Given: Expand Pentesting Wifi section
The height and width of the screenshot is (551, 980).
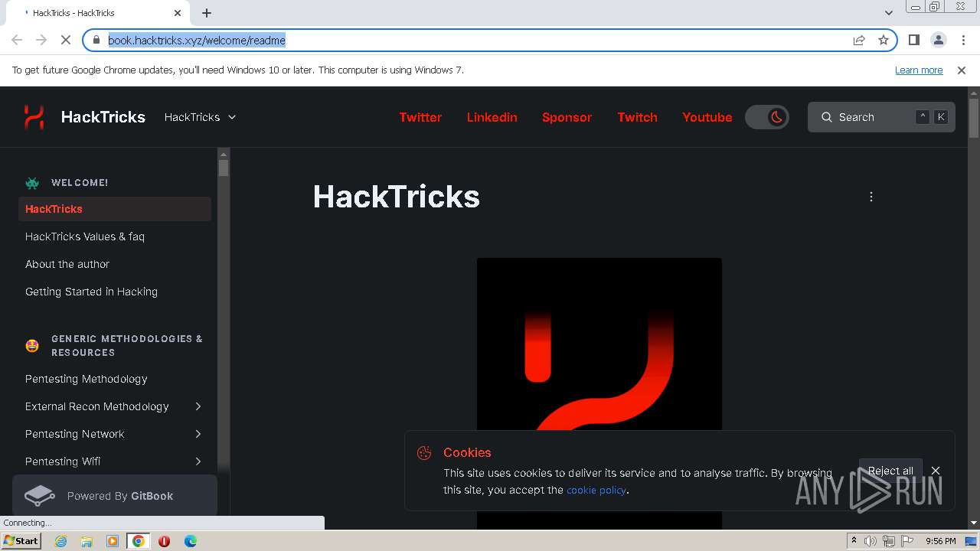Looking at the screenshot, I should (198, 461).
